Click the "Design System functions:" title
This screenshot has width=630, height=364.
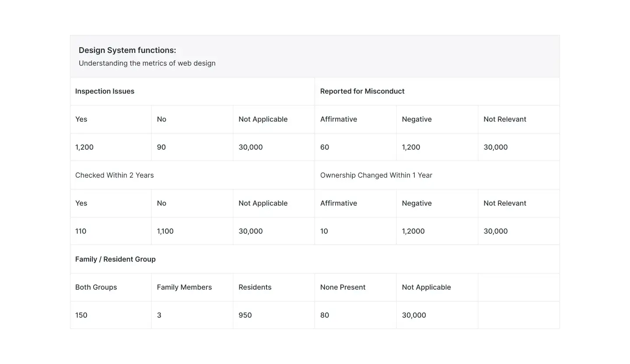pyautogui.click(x=127, y=50)
